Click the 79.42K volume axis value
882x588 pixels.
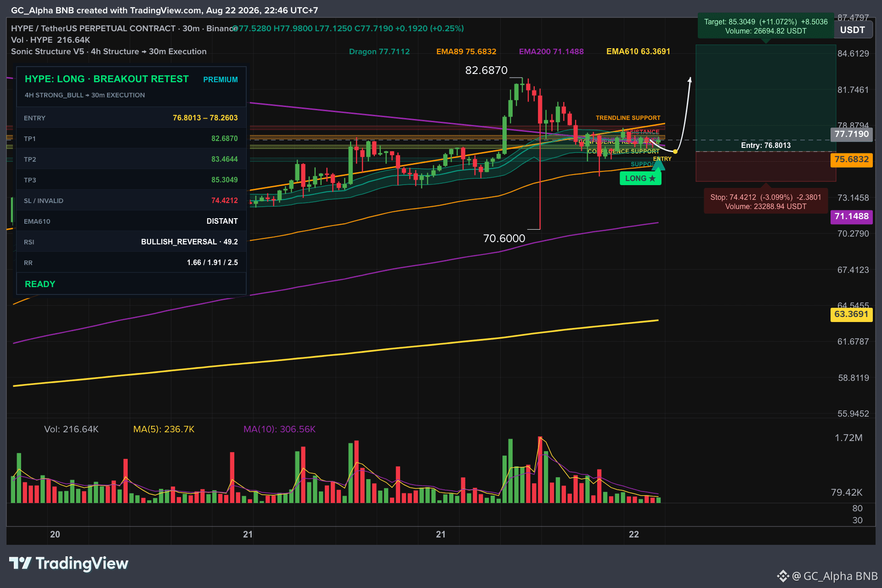pos(847,492)
